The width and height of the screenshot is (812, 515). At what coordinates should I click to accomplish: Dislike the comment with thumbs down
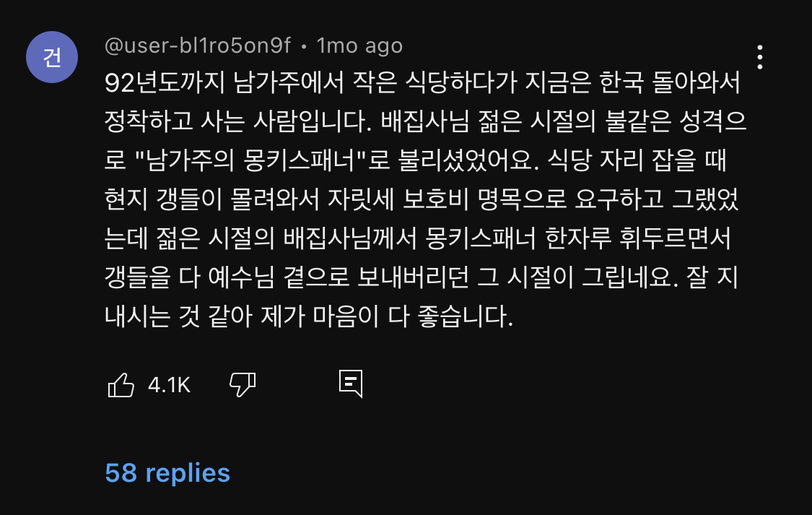coord(243,384)
